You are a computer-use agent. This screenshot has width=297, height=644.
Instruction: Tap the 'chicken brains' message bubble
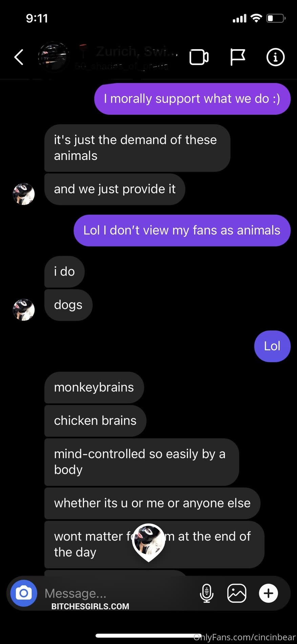pyautogui.click(x=95, y=421)
